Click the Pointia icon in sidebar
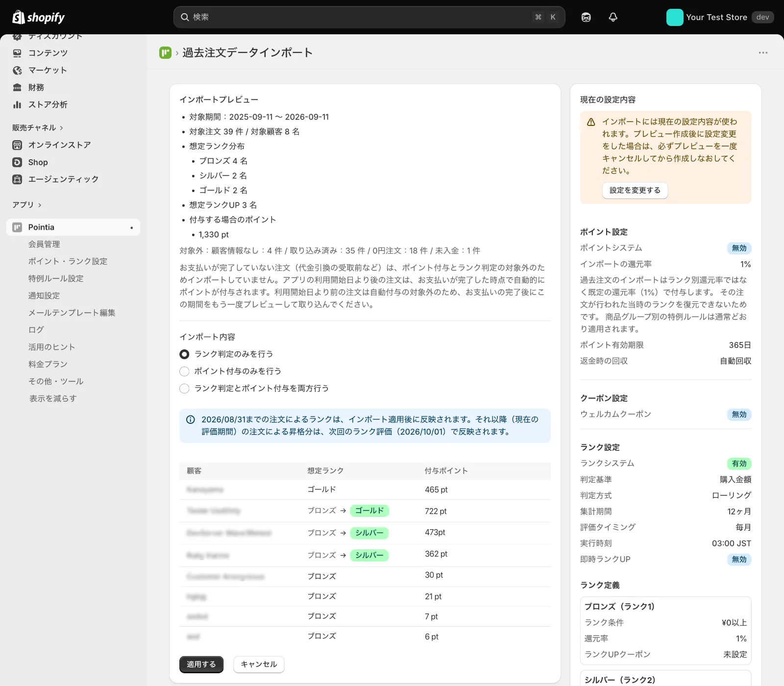Viewport: 784px width, 686px height. point(17,227)
